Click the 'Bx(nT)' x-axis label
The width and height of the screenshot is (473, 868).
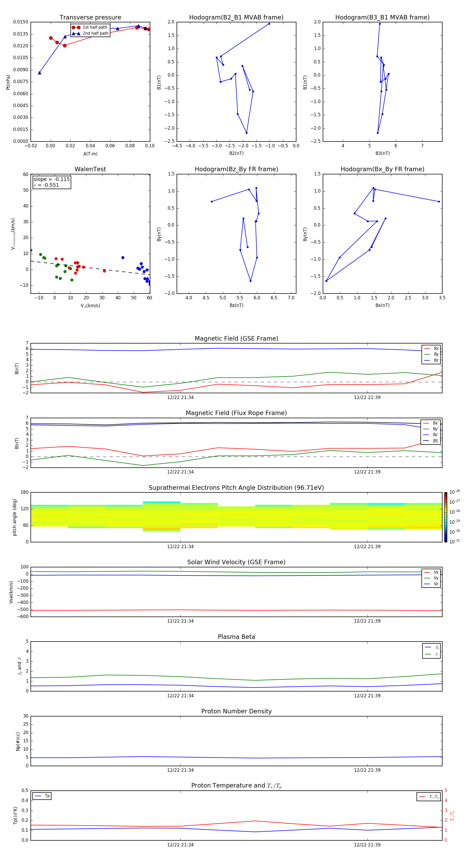click(x=382, y=305)
